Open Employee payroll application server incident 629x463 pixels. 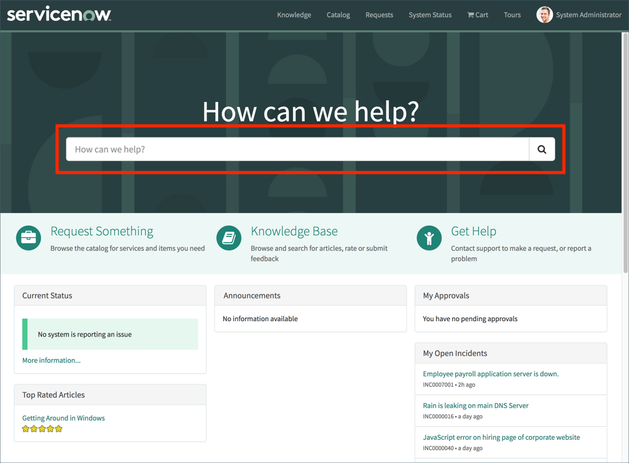pos(491,374)
